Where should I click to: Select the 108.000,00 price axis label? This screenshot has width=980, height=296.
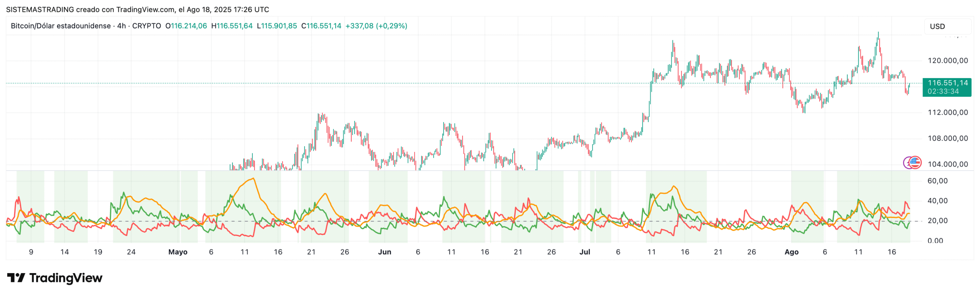coord(947,138)
